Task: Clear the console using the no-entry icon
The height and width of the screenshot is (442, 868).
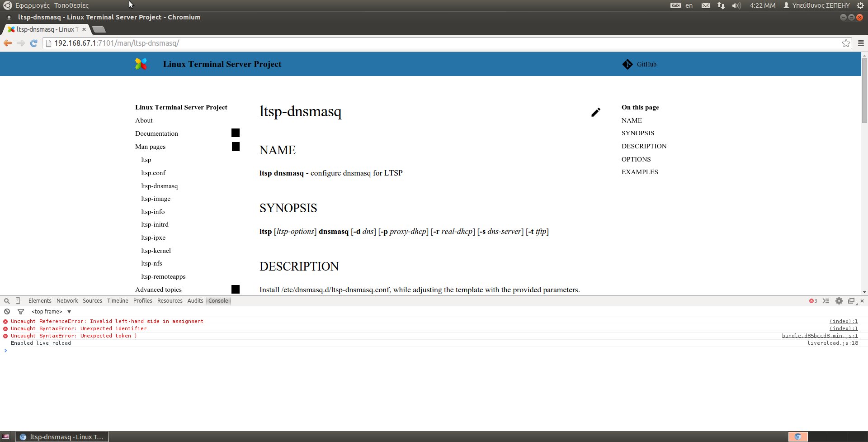Action: [7, 311]
